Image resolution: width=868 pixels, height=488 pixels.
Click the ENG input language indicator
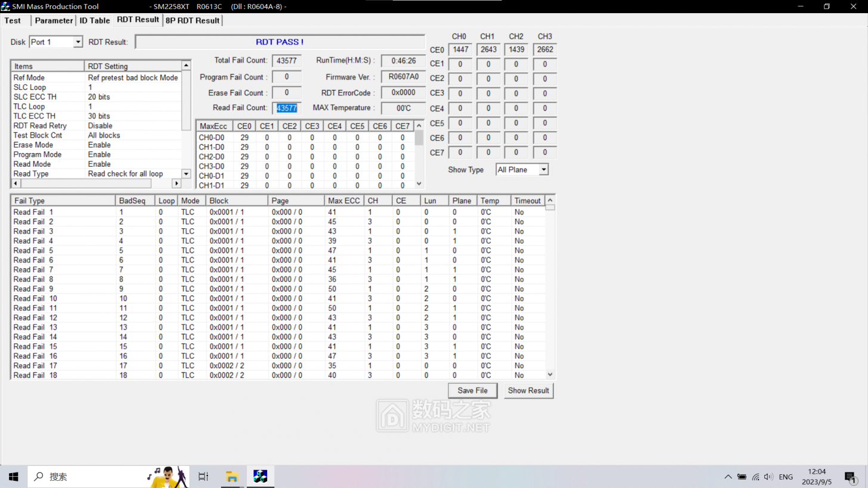pyautogui.click(x=786, y=477)
